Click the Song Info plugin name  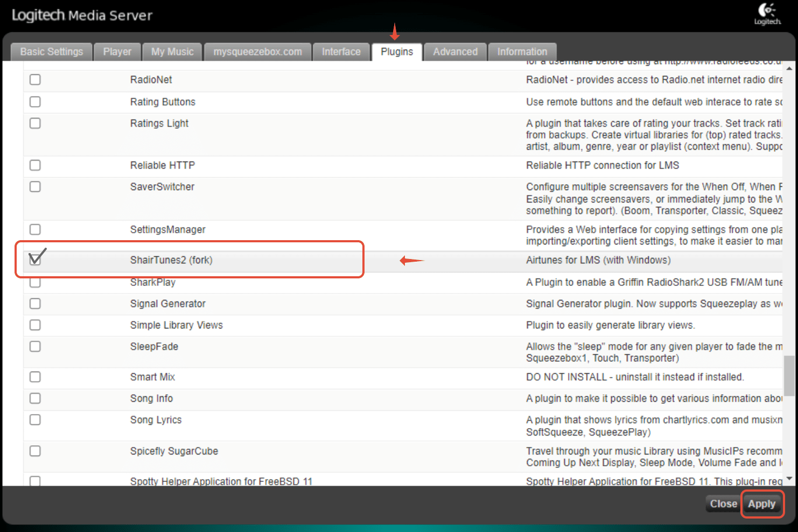pyautogui.click(x=151, y=398)
